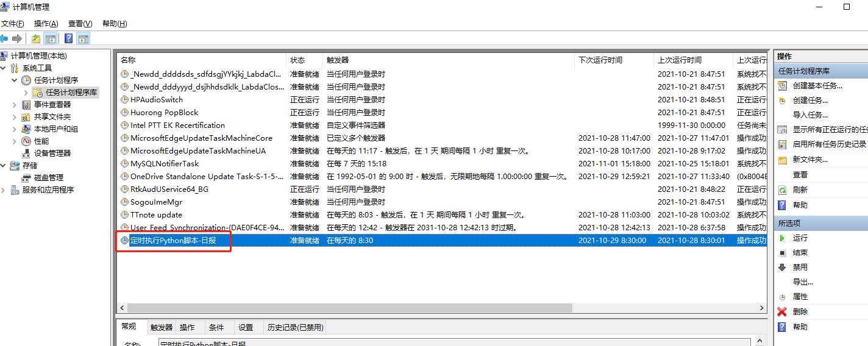Select 系统工具 in the tree

(37, 68)
